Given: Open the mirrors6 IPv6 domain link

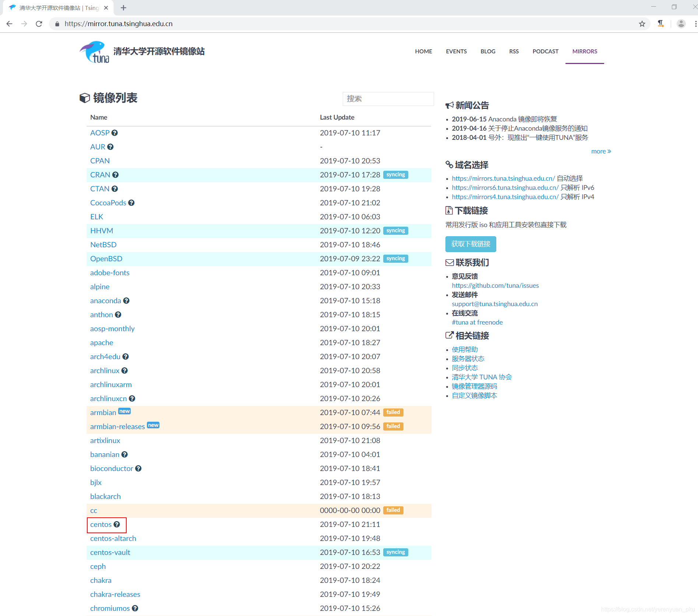Looking at the screenshot, I should [505, 188].
